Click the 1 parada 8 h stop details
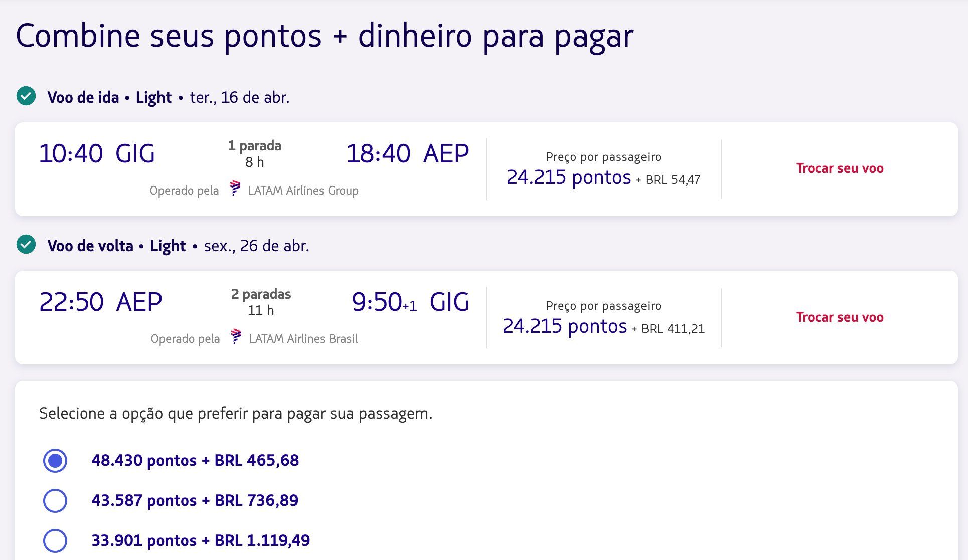Viewport: 968px width, 560px height. 254,154
